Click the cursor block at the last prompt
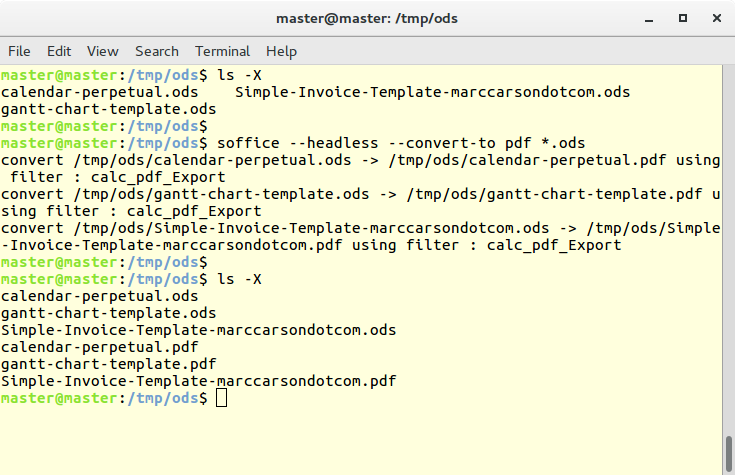This screenshot has width=735, height=475. tap(222, 398)
